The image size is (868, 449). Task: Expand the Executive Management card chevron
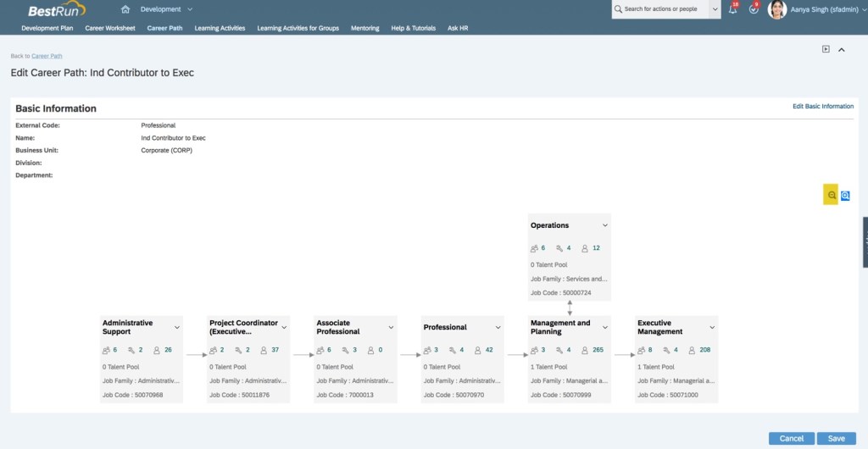712,327
